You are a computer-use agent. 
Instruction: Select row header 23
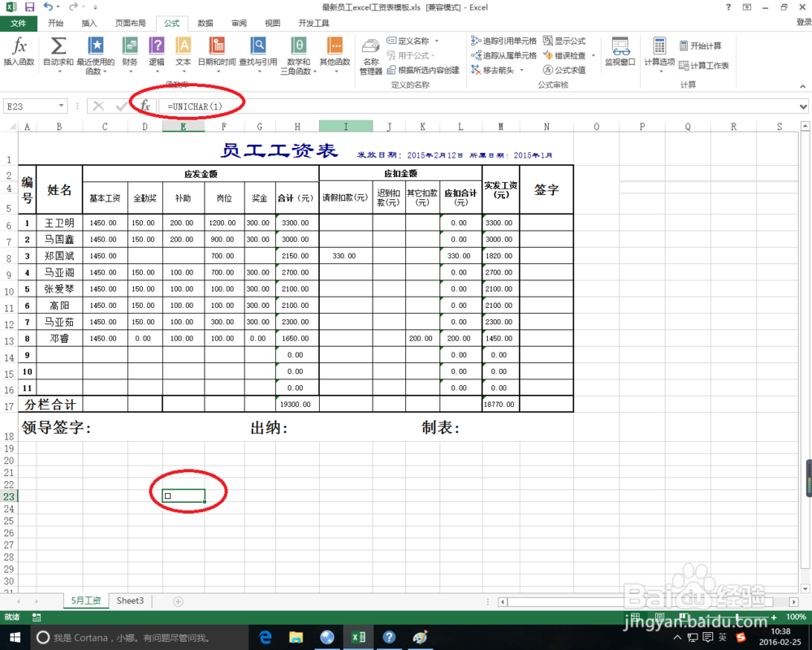9,496
